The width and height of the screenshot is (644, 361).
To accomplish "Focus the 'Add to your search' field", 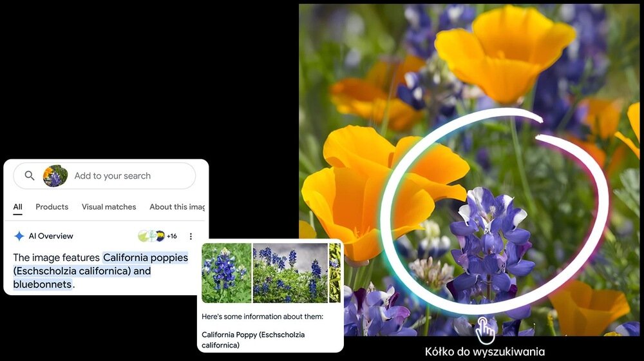I will (113, 176).
